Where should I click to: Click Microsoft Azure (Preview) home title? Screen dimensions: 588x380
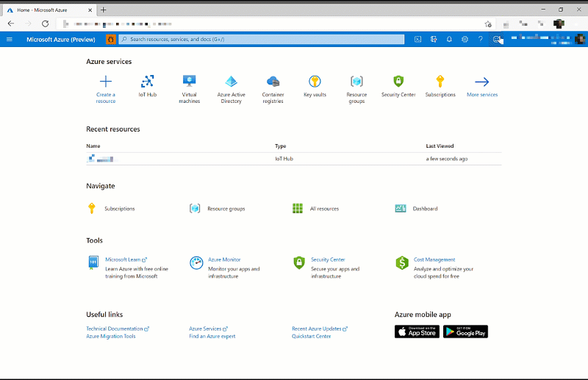click(x=61, y=40)
